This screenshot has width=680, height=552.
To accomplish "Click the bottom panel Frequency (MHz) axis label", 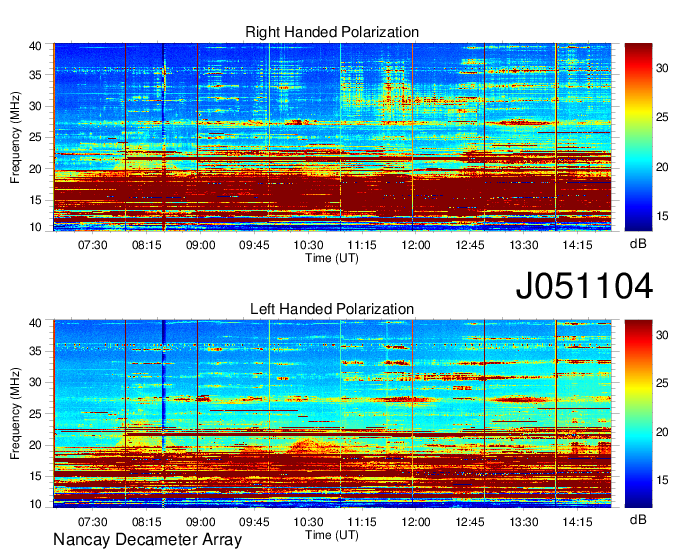I will coord(15,414).
